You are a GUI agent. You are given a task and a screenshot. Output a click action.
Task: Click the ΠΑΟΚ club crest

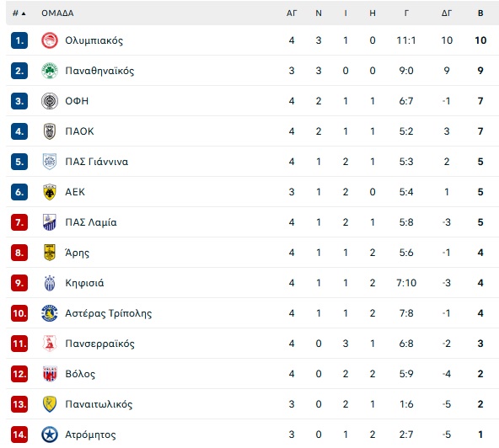pos(50,131)
